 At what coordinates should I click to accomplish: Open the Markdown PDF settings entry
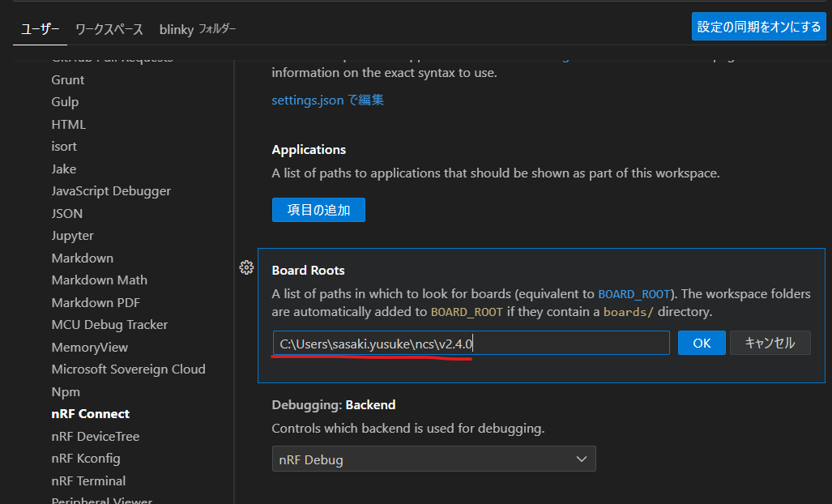[95, 302]
